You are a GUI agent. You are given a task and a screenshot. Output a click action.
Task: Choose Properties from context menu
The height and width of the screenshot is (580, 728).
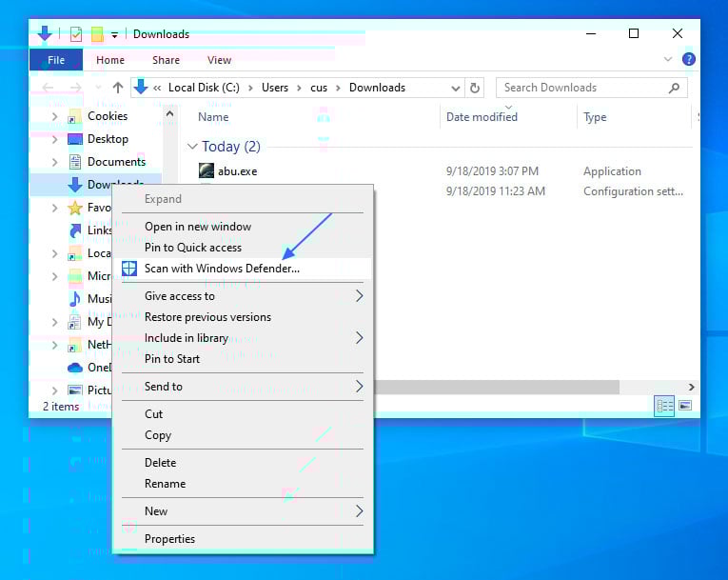coord(169,539)
